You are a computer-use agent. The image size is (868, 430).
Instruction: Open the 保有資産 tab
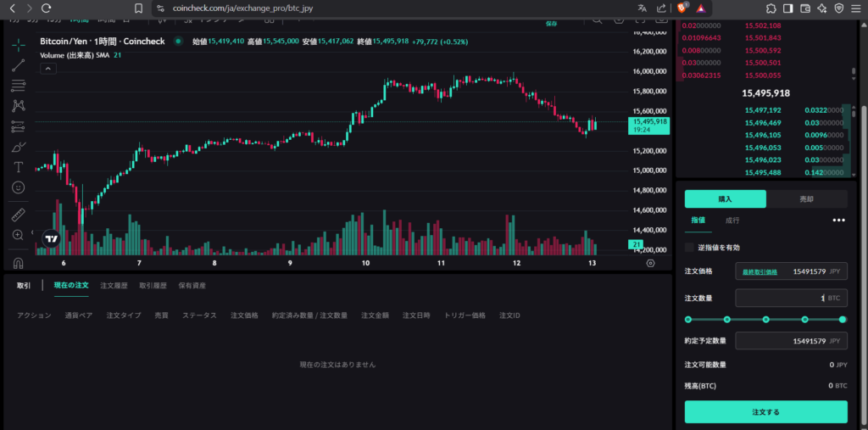192,285
